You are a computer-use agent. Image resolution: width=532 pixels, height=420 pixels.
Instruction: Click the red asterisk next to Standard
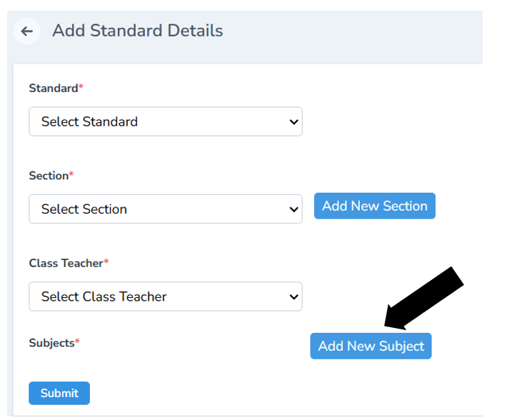point(81,87)
